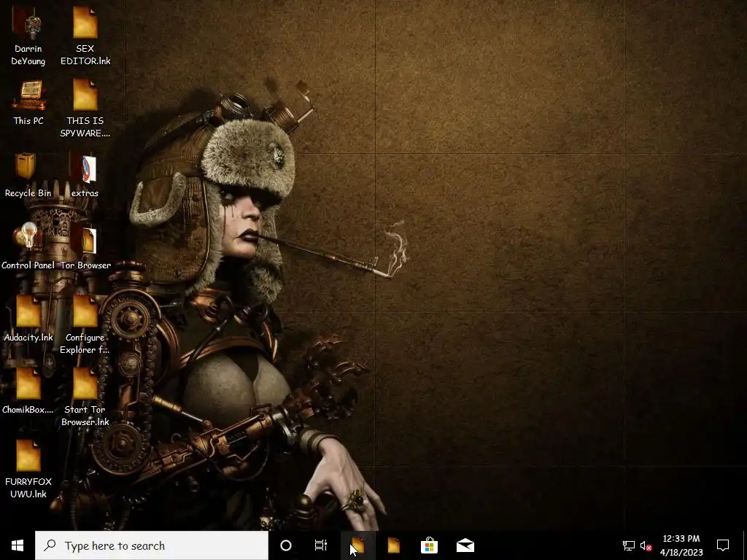Click the Show desktop sliver at taskbar end
747x560 pixels.
[x=745, y=545]
